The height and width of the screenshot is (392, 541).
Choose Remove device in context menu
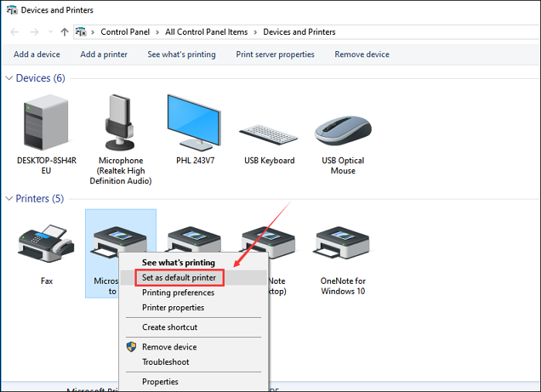tap(169, 347)
